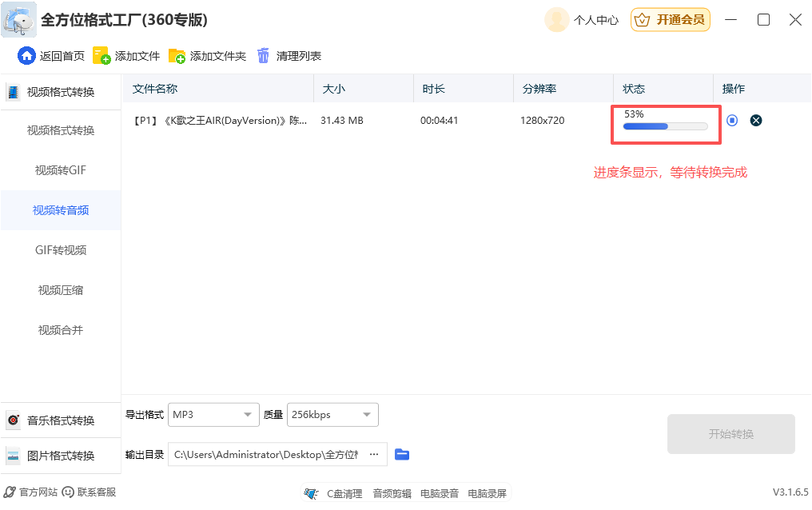Open the 官方网站 link
Screen dimensions: 812x510
pos(32,492)
